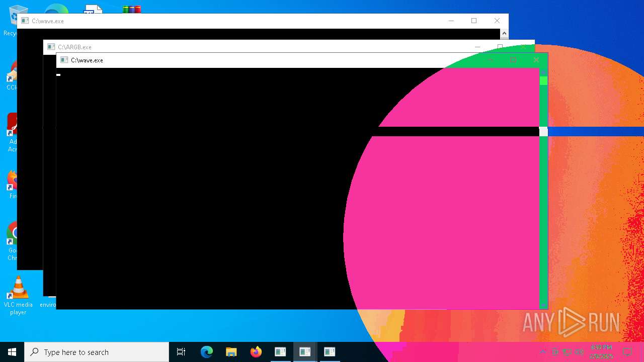644x362 pixels.
Task: Open the Windows Start menu
Action: (x=12, y=352)
